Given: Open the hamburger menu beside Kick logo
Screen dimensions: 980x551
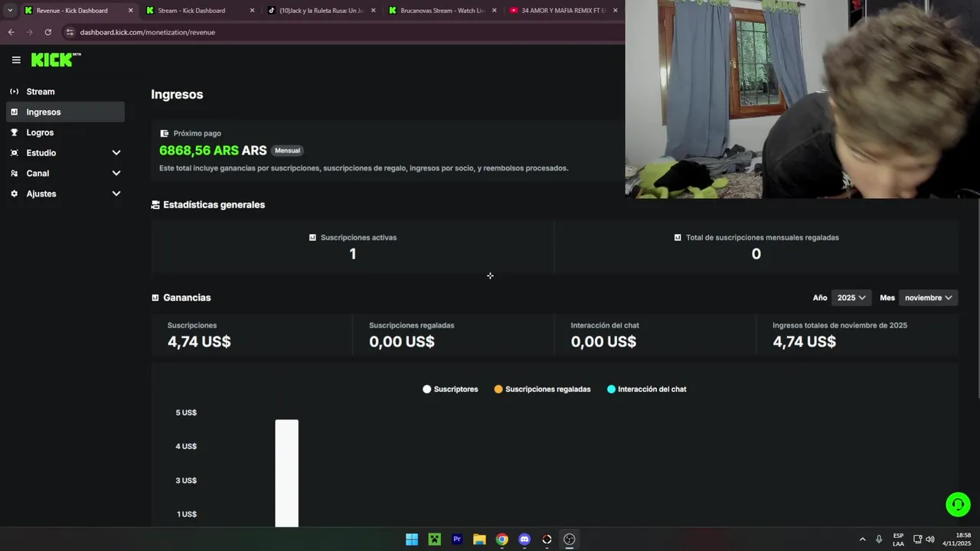Looking at the screenshot, I should point(16,60).
